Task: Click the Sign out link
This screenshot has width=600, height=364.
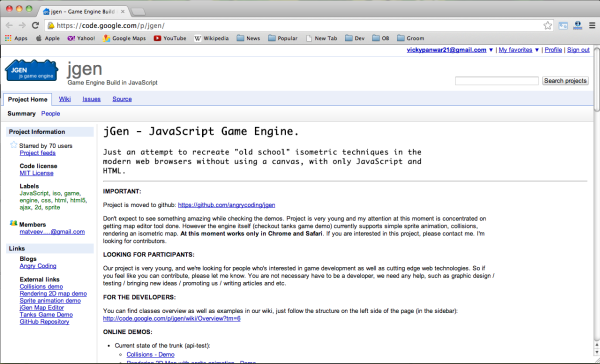Action: point(578,50)
